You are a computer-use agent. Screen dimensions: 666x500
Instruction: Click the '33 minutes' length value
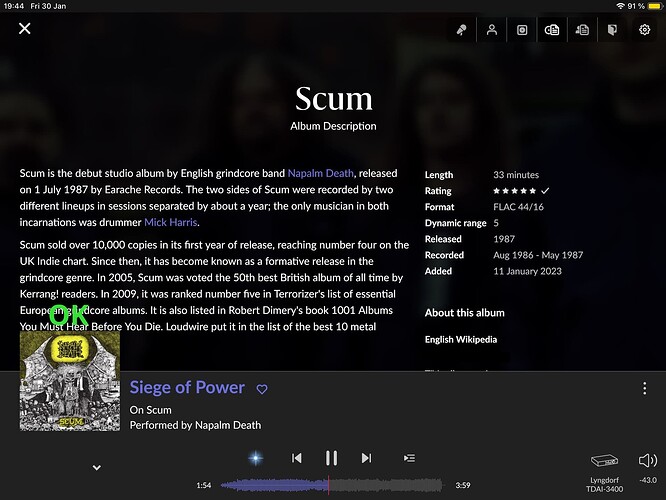click(516, 175)
